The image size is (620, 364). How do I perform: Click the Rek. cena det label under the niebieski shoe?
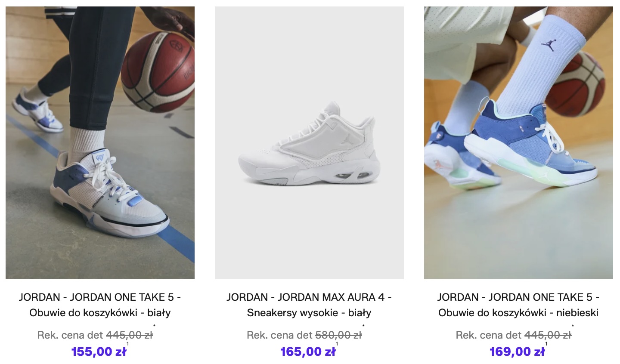tap(489, 335)
